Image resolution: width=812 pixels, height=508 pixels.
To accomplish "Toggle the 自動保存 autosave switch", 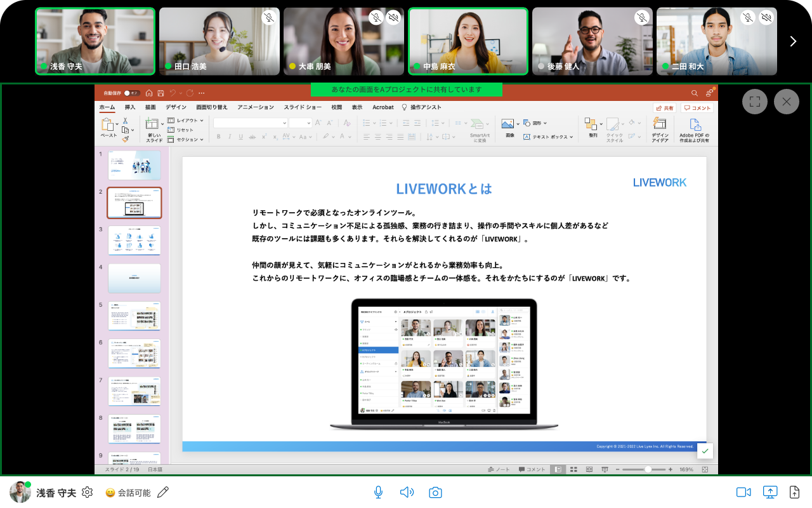I will click(131, 93).
